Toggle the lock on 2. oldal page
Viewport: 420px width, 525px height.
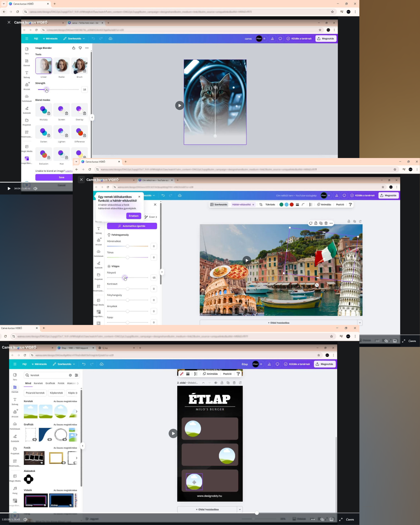click(222, 383)
